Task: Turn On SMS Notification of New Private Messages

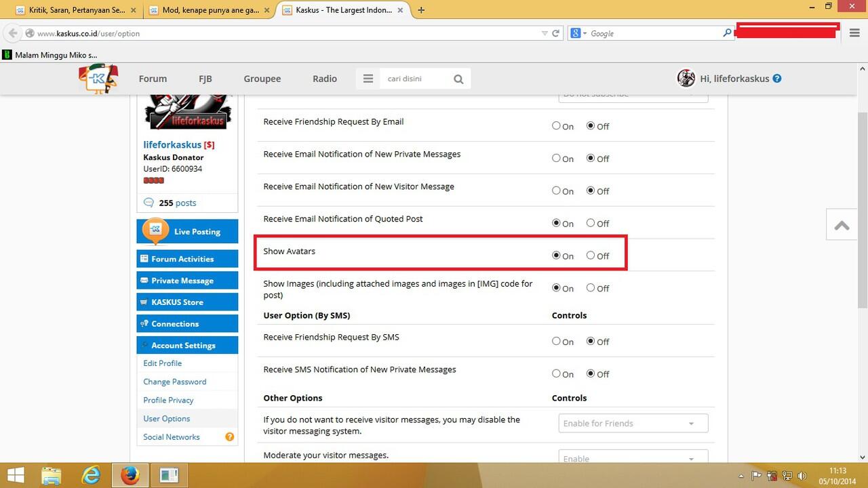Action: [x=556, y=373]
